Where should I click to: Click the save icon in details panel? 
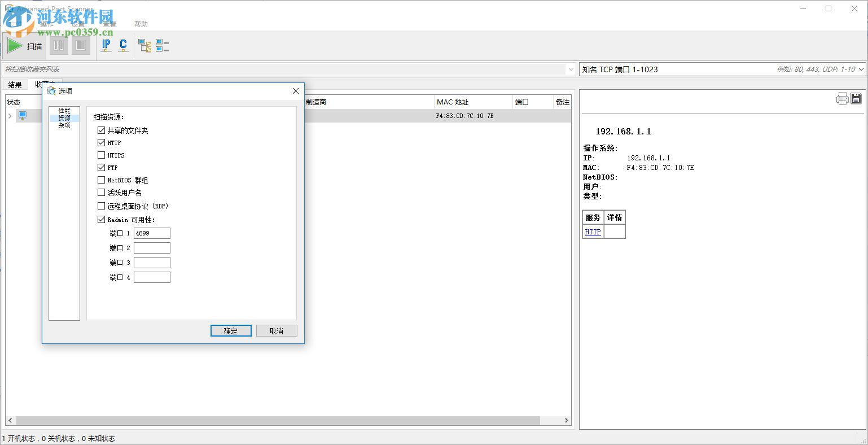coord(856,98)
